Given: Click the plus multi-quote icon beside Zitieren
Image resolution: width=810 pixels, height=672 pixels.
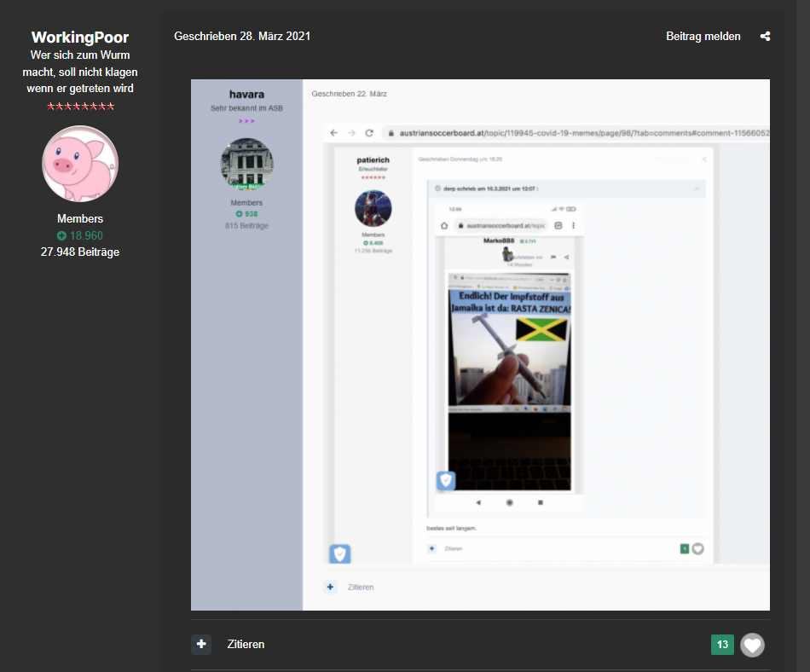Looking at the screenshot, I should [x=201, y=644].
